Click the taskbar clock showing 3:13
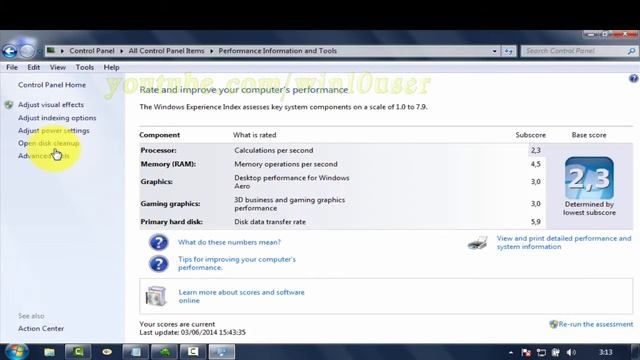Screen dimensions: 640x360 (x=606, y=353)
